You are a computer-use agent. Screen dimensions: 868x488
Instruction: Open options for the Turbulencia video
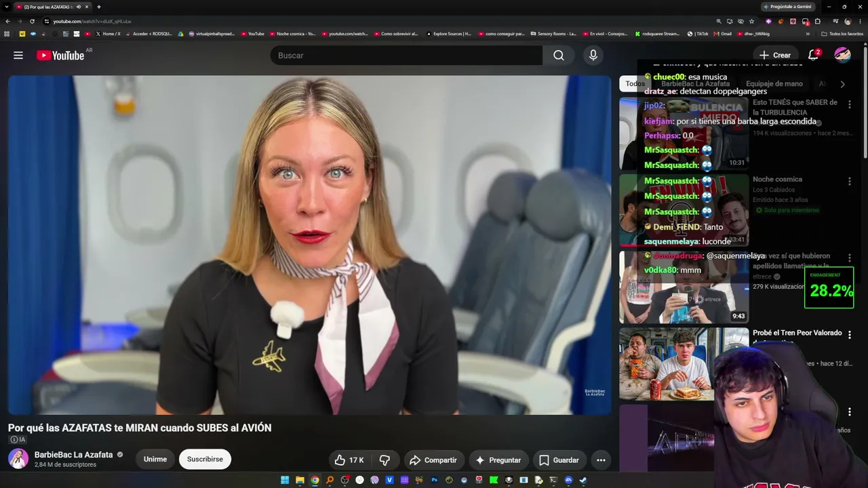point(849,104)
